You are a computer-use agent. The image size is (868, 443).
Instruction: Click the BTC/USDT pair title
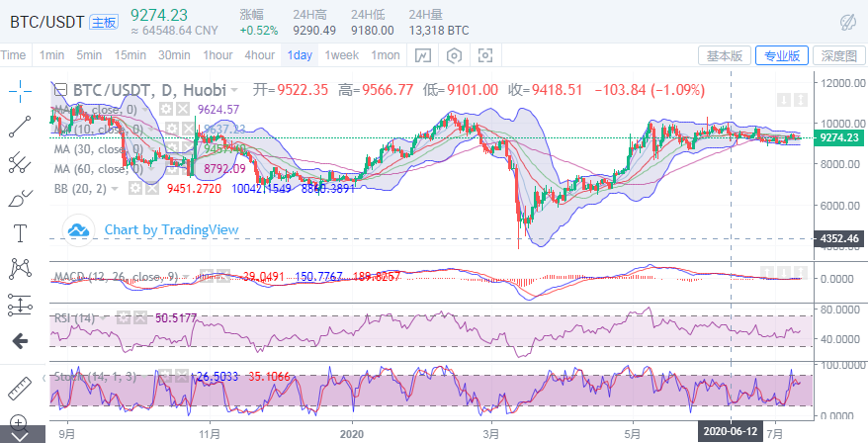tap(47, 22)
